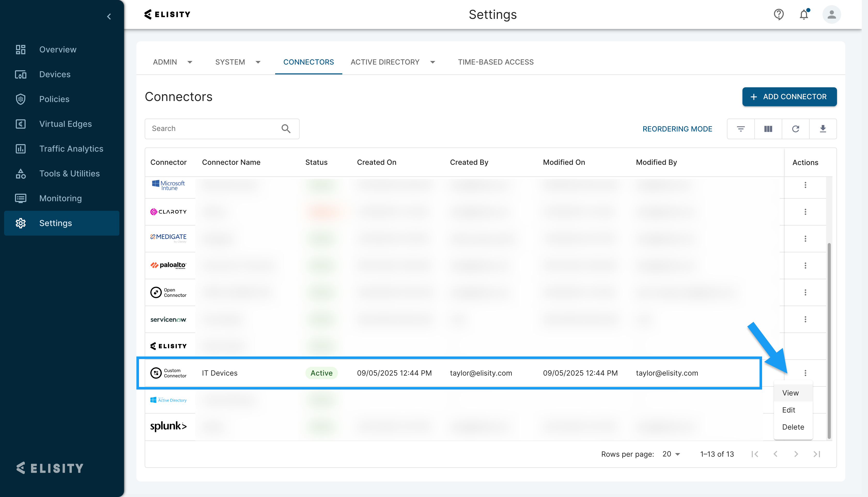Open Traffic Analytics in the sidebar
Viewport: 868px width, 497px height.
tap(62, 149)
